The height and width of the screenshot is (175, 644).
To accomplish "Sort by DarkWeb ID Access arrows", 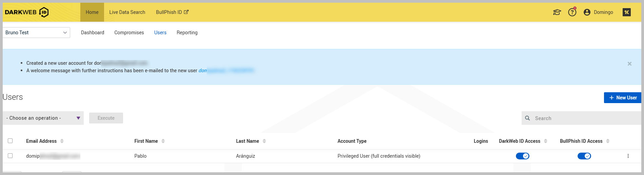I will tap(546, 141).
